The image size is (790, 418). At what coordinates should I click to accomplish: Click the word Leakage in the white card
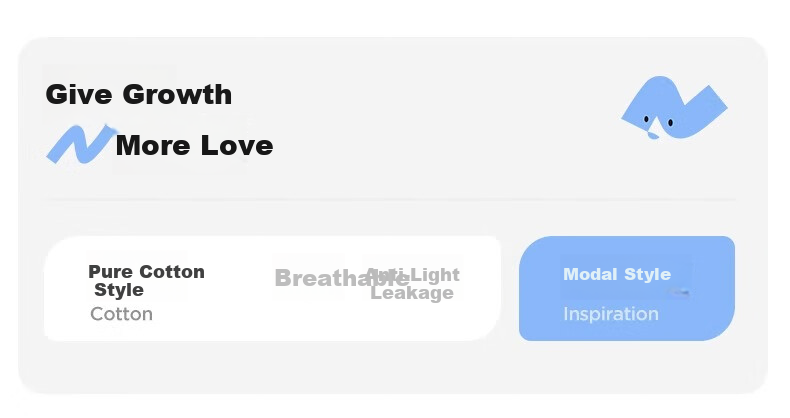coord(412,293)
